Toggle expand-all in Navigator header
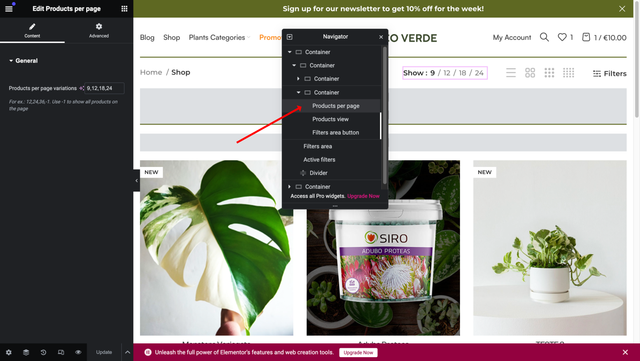 (289, 37)
